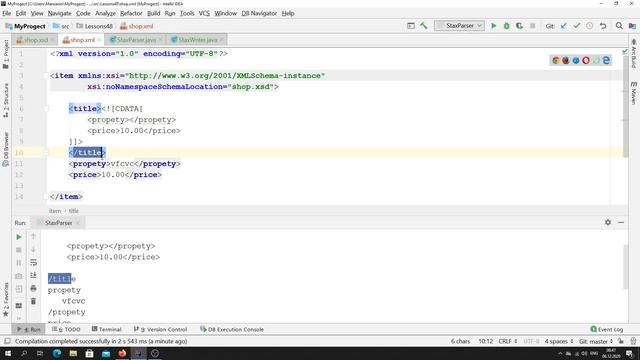Change the UTF-8 file encoding in the status bar

coord(531,341)
